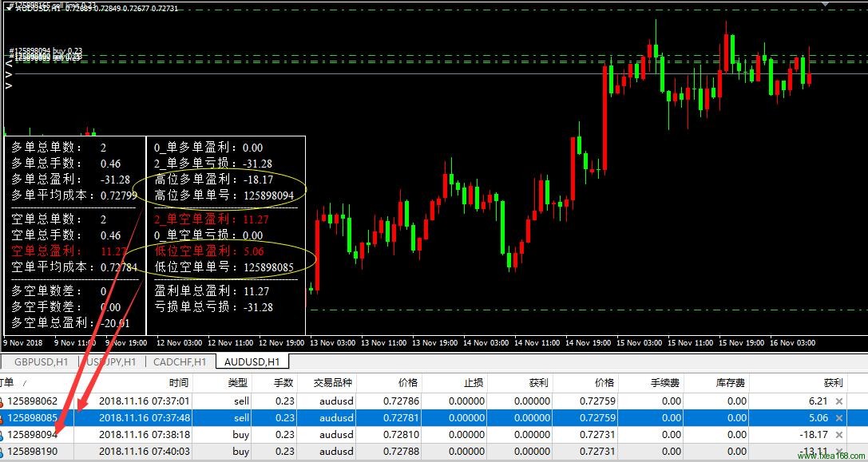The width and height of the screenshot is (868, 462).
Task: Click the open price 0.72810
Action: pos(401,435)
